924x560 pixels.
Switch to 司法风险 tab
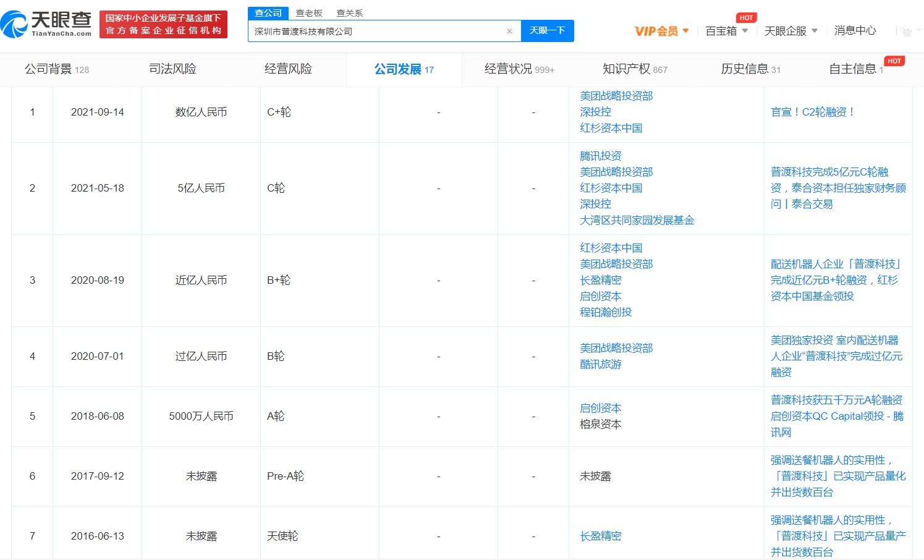point(172,69)
